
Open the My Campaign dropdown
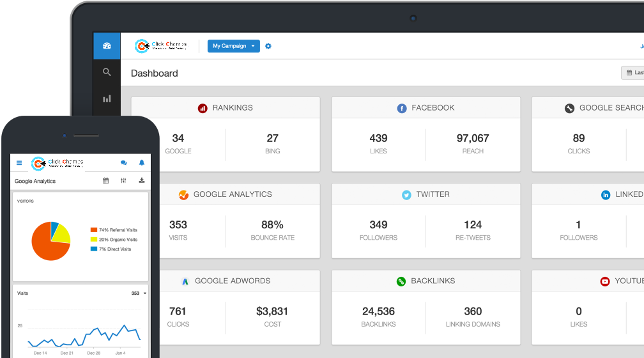(234, 46)
